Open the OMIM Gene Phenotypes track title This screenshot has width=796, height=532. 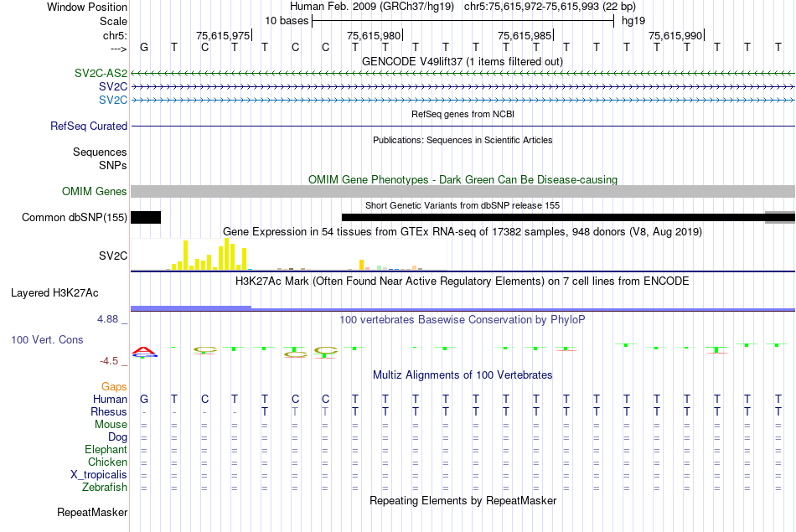[463, 179]
